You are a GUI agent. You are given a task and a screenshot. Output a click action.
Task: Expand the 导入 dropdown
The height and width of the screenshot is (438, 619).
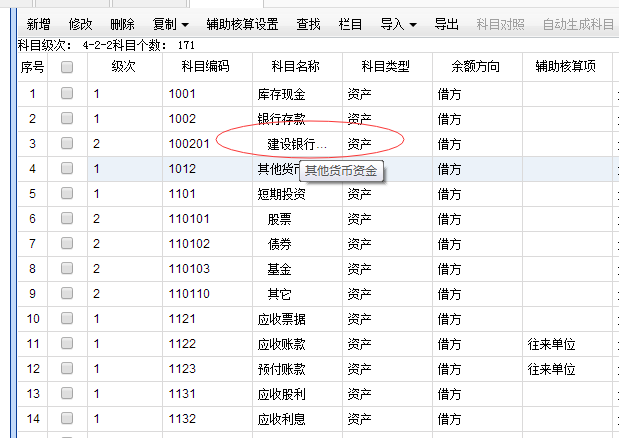pyautogui.click(x=398, y=23)
